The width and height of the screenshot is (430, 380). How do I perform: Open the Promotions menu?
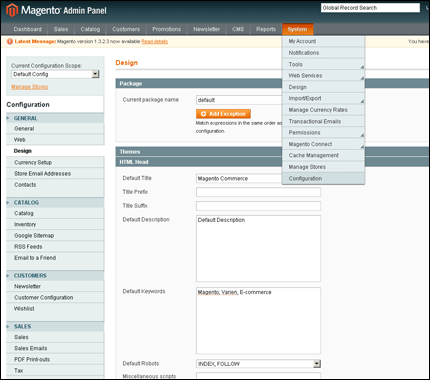pyautogui.click(x=167, y=29)
